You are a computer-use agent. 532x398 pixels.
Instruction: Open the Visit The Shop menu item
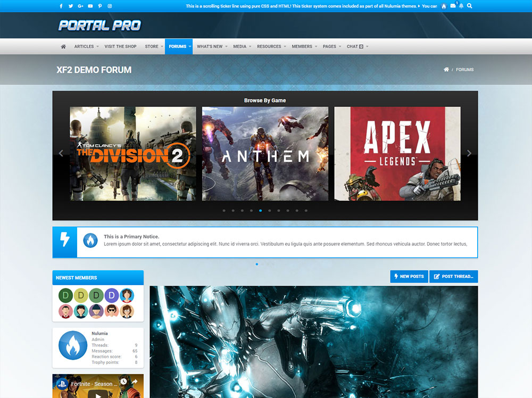coord(120,46)
